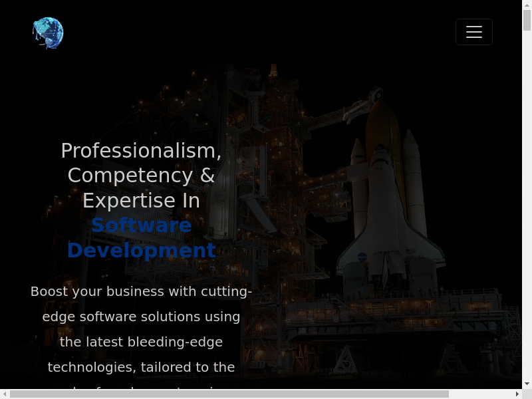Click the "Expertise In" heading line
Image resolution: width=532 pixels, height=399 pixels.
click(x=141, y=201)
